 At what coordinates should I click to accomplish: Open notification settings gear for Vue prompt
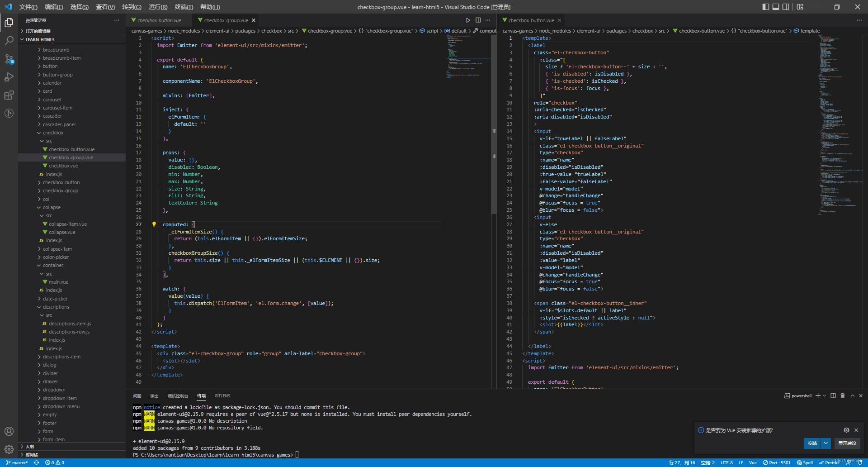[846, 430]
